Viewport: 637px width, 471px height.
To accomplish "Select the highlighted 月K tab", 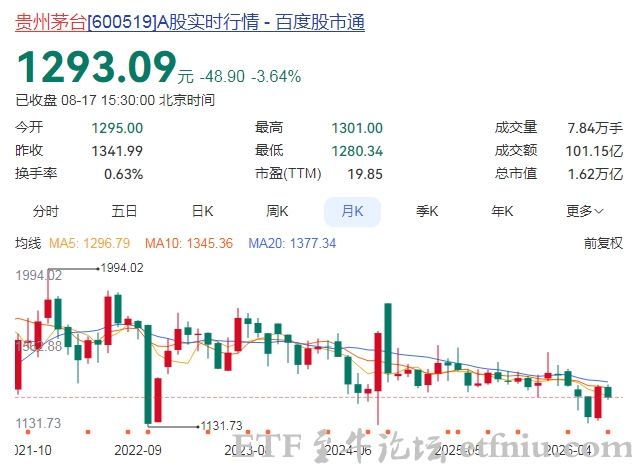I will coord(352,211).
